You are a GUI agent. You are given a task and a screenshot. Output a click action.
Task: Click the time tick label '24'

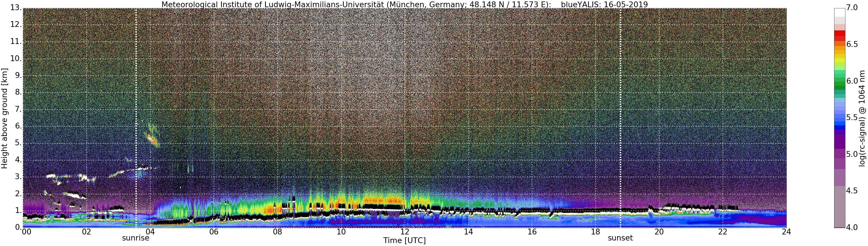(x=786, y=232)
